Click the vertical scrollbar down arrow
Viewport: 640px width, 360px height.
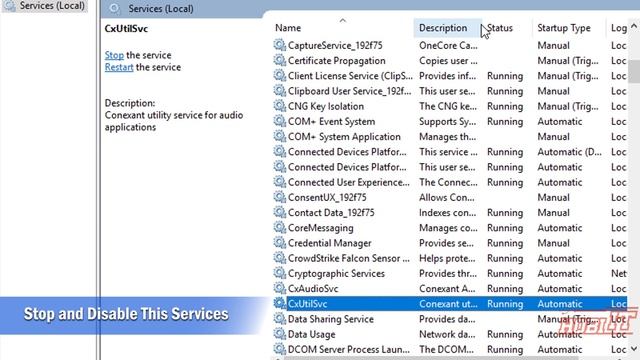coord(633,349)
